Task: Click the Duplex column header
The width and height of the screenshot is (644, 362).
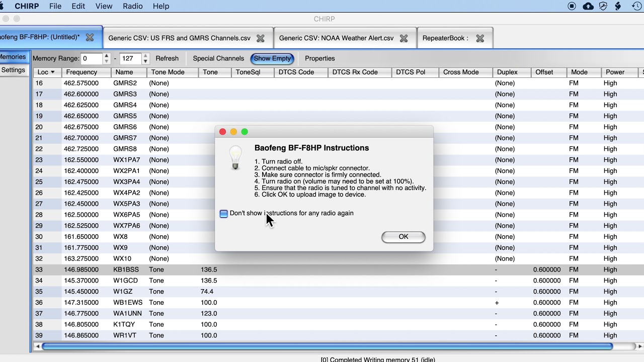Action: (x=511, y=72)
